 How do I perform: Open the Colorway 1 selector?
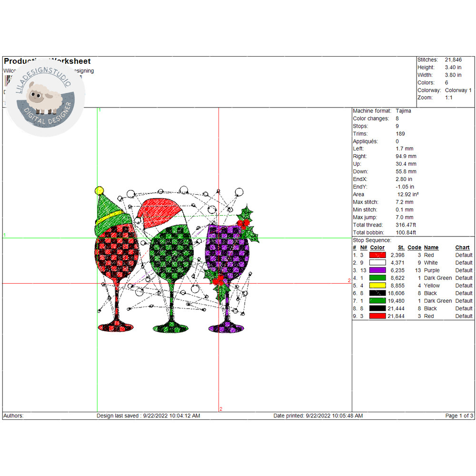(457, 90)
